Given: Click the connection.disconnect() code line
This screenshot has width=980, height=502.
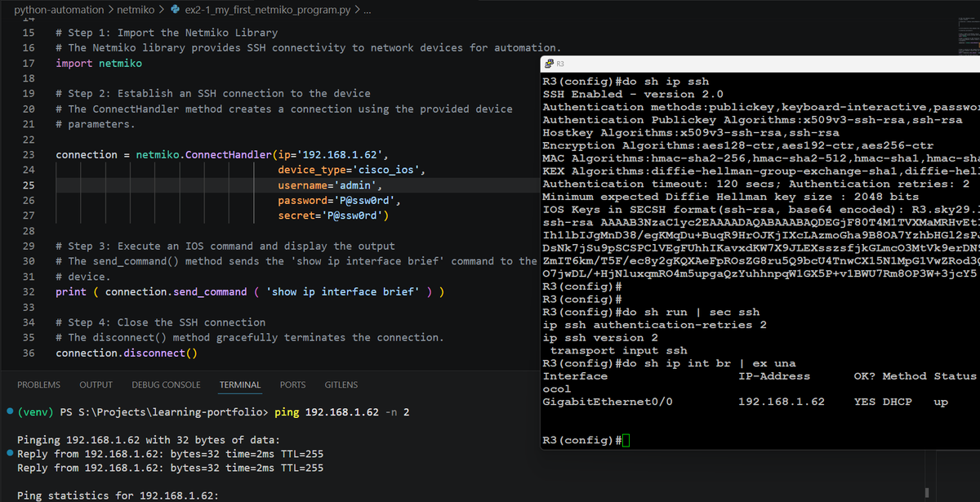Looking at the screenshot, I should coord(127,353).
